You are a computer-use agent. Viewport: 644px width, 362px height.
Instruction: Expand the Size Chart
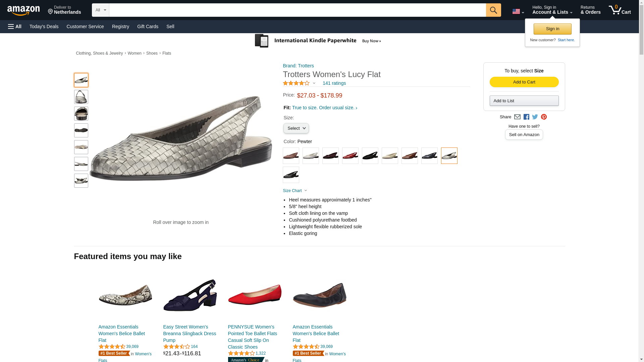pyautogui.click(x=295, y=191)
